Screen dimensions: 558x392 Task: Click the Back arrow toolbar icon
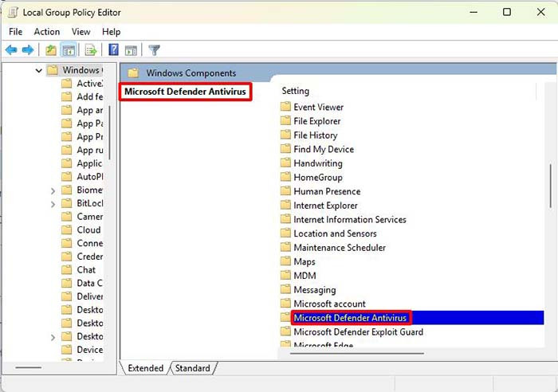pos(11,50)
